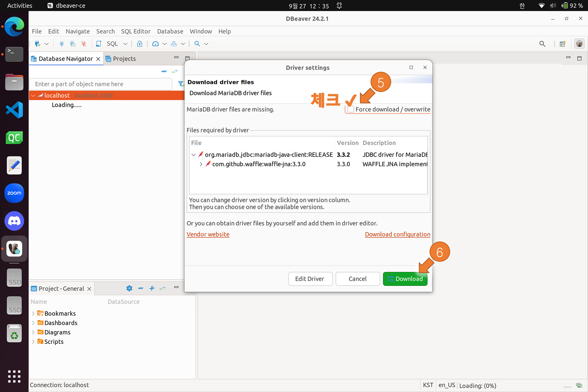This screenshot has width=588, height=392.
Task: Click the Edit Driver button
Action: (310, 279)
